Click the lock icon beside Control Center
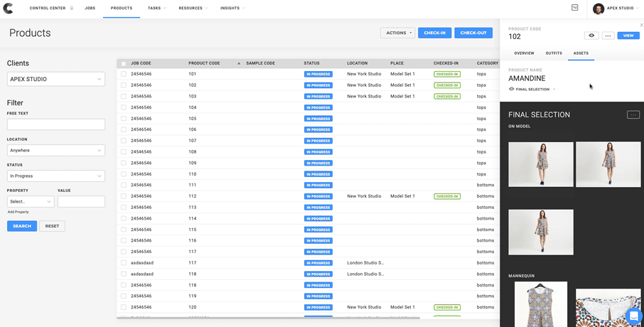 pos(71,9)
